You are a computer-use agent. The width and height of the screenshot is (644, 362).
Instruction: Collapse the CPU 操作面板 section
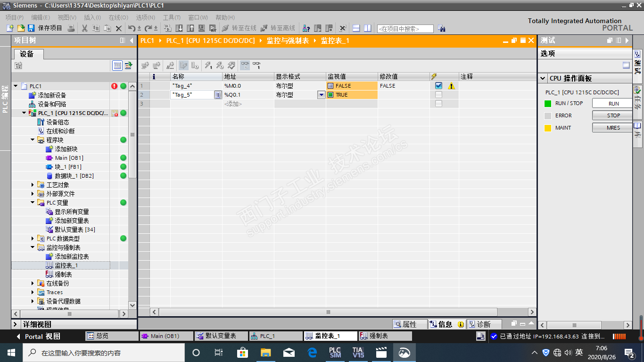[x=543, y=79]
